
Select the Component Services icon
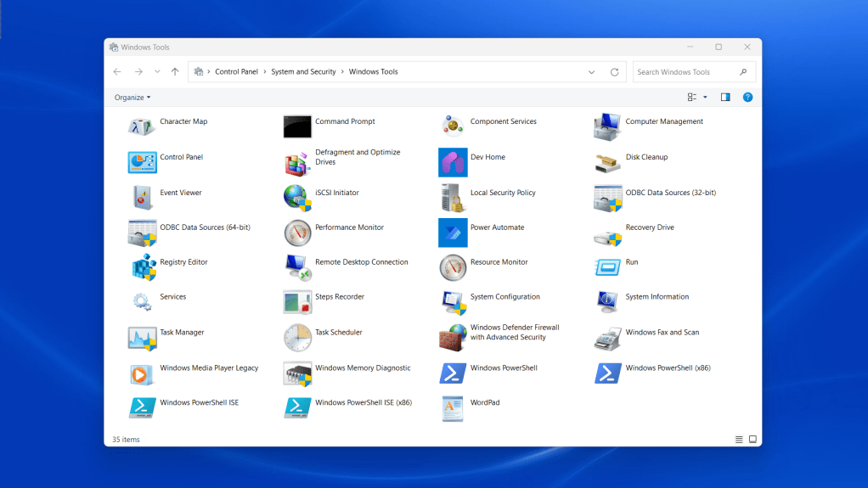(453, 126)
